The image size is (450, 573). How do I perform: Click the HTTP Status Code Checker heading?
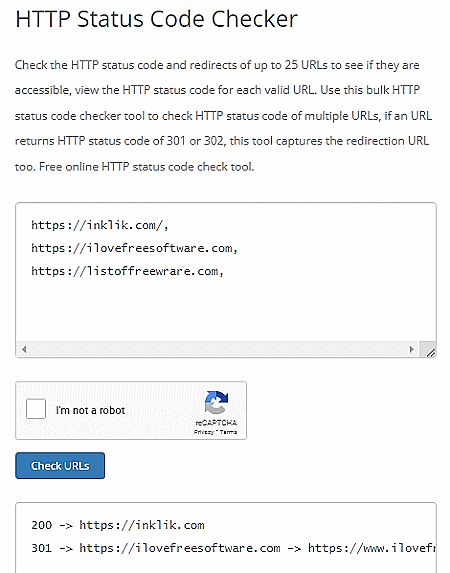157,19
